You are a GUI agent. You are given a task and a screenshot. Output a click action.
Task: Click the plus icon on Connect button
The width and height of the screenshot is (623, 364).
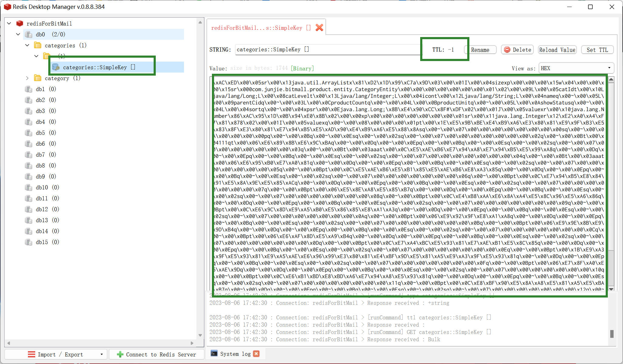[120, 354]
